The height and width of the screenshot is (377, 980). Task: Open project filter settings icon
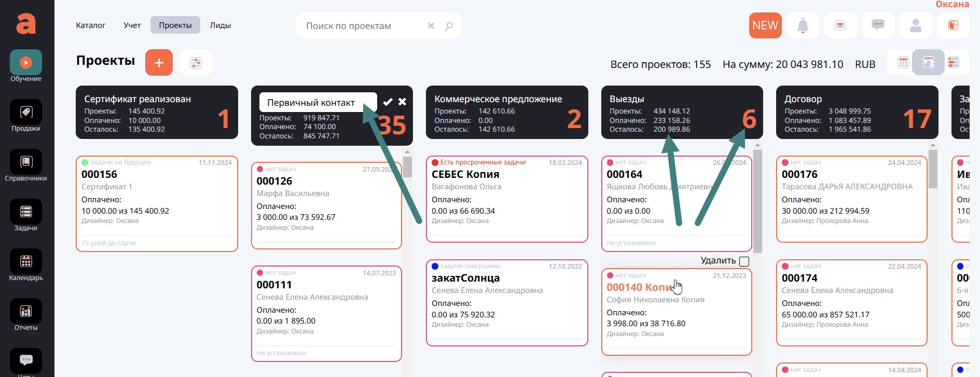click(196, 63)
